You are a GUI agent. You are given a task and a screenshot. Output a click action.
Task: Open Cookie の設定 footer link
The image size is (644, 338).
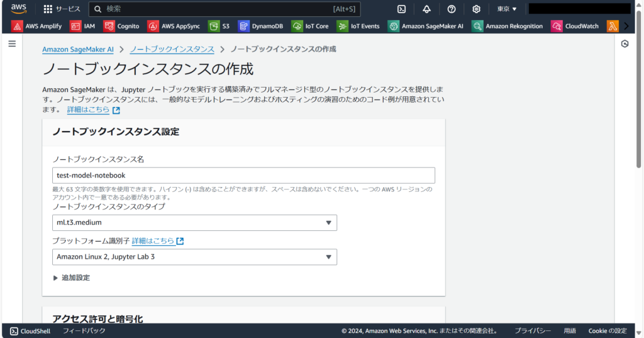[608, 331]
